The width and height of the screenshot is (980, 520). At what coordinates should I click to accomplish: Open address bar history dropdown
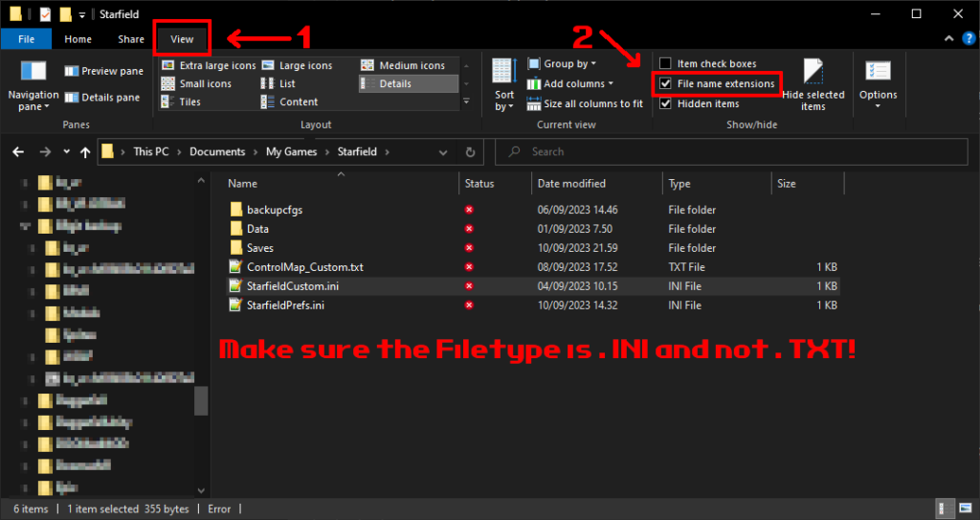click(442, 151)
